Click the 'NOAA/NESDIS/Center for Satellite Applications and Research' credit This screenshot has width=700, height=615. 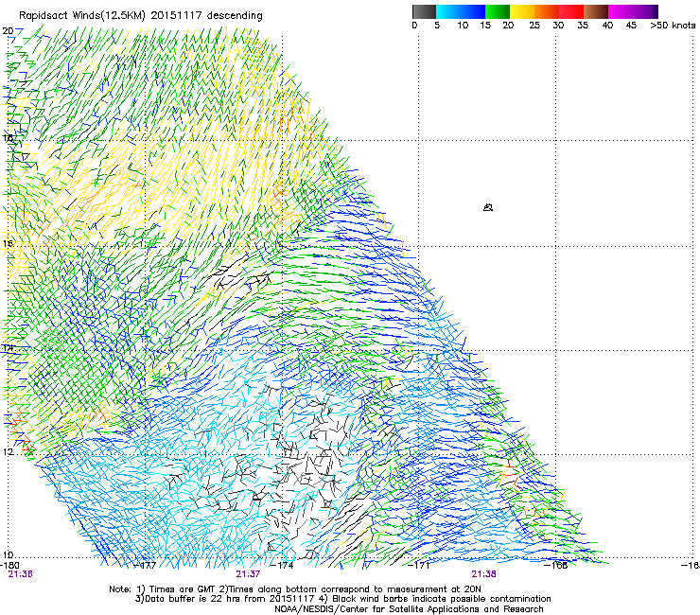click(x=409, y=609)
